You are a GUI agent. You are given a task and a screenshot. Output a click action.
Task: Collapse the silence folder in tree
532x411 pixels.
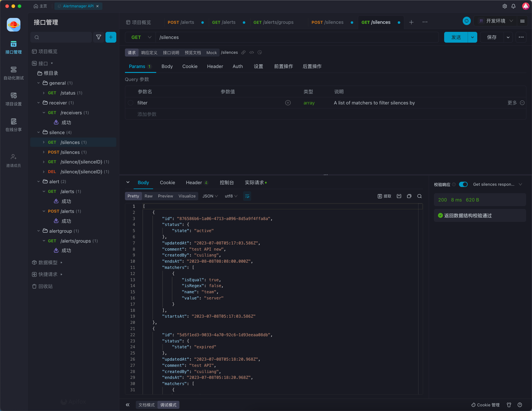click(39, 133)
